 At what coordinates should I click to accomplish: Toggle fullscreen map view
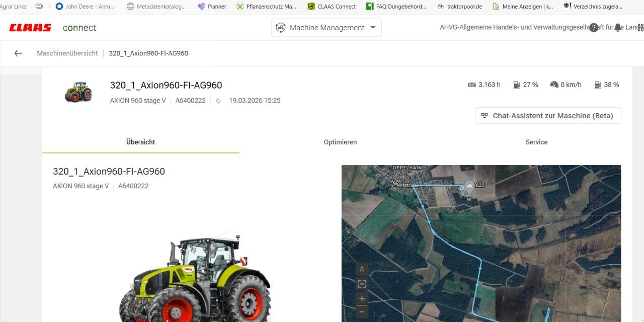[x=361, y=284]
